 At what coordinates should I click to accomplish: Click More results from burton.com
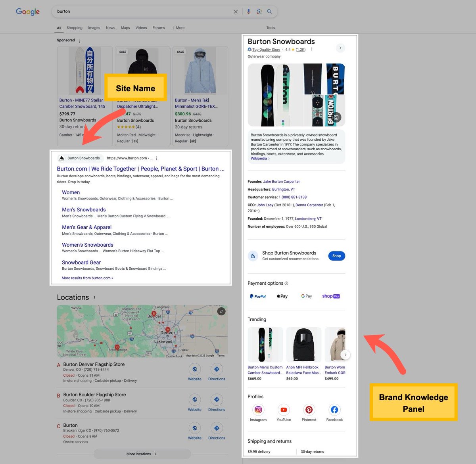87,278
